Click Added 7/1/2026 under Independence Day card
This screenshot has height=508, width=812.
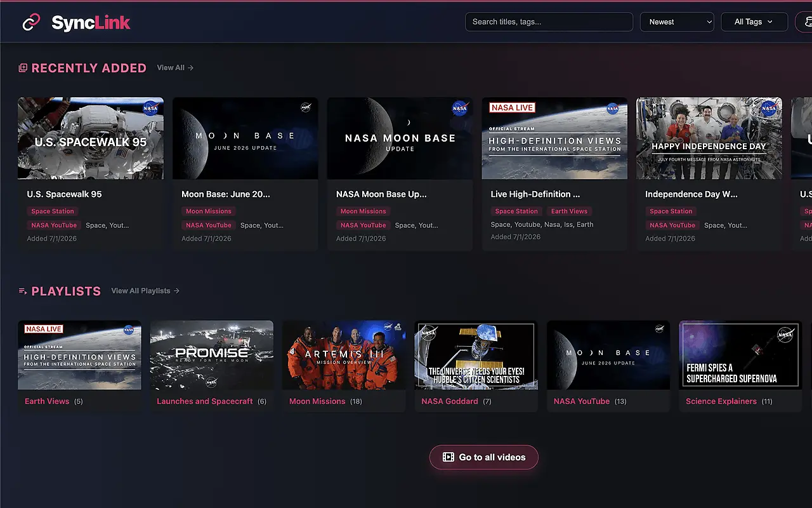point(671,239)
